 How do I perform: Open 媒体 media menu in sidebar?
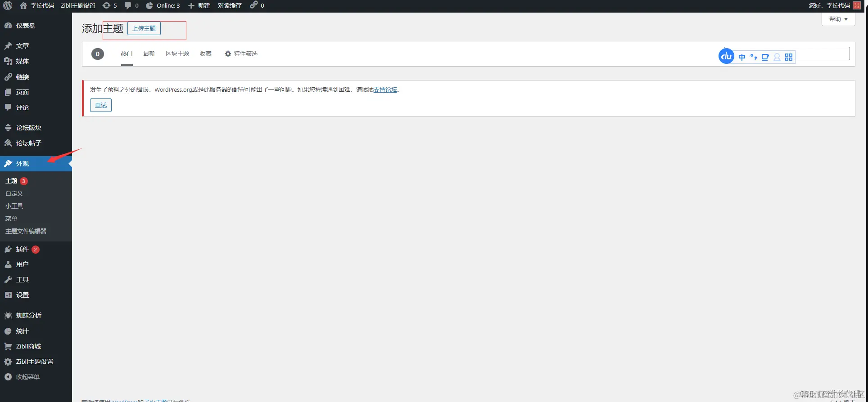(x=36, y=61)
